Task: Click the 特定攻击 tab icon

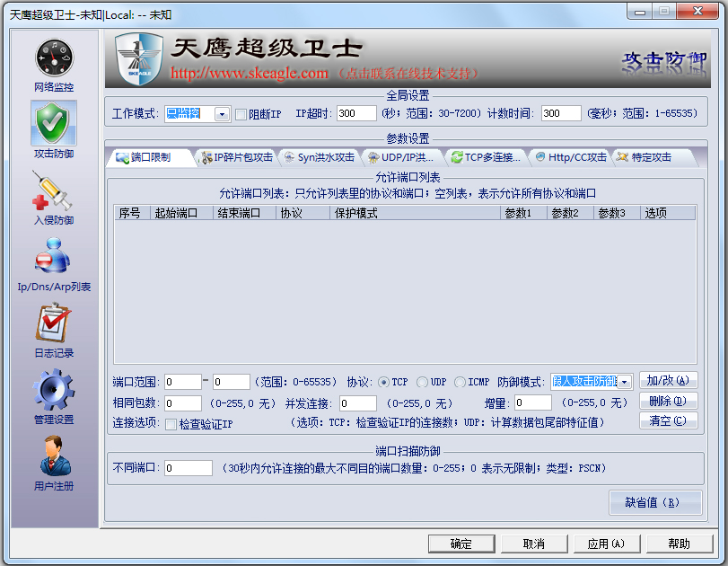Action: pyautogui.click(x=622, y=157)
